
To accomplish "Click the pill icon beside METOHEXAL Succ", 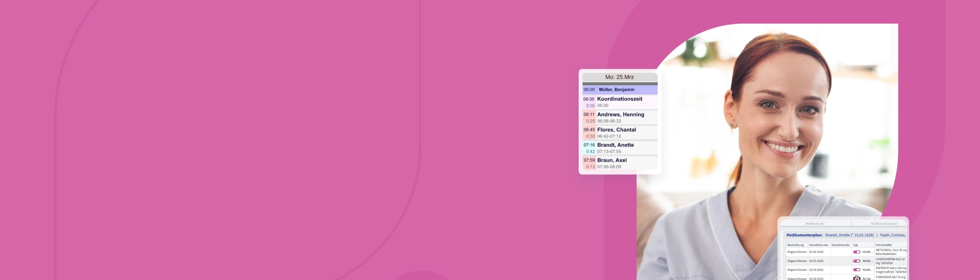I will pyautogui.click(x=857, y=252).
